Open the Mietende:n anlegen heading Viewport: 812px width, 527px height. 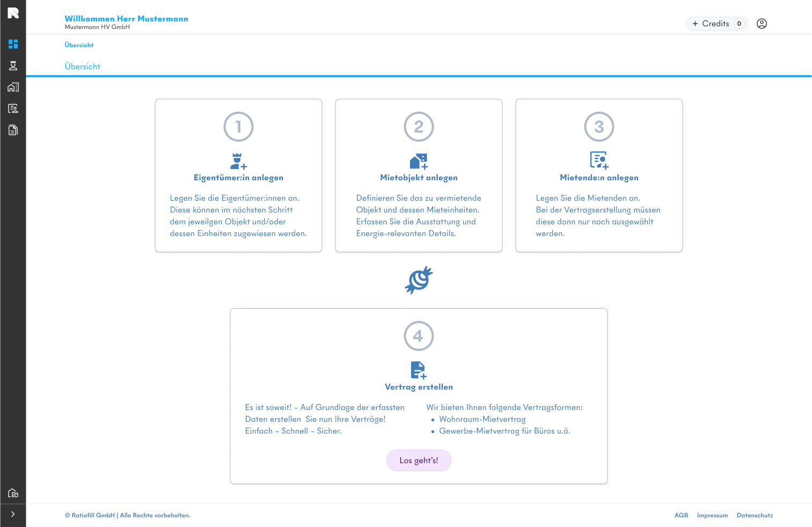tap(599, 178)
